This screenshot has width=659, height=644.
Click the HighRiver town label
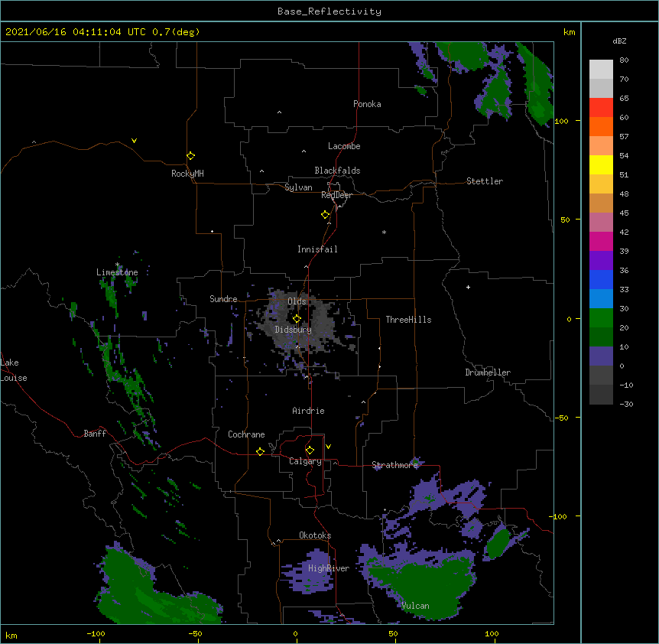coord(329,568)
